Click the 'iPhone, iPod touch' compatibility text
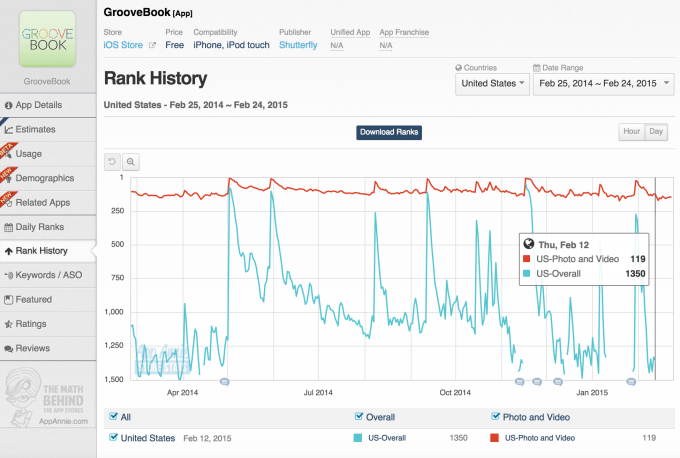680x458 pixels. pyautogui.click(x=231, y=45)
